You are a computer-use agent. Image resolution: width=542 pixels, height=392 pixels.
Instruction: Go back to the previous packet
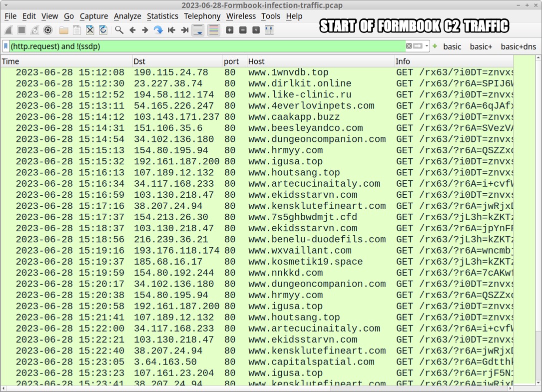132,30
